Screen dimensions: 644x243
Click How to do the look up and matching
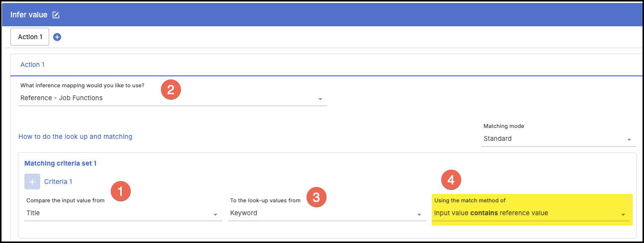pos(75,136)
